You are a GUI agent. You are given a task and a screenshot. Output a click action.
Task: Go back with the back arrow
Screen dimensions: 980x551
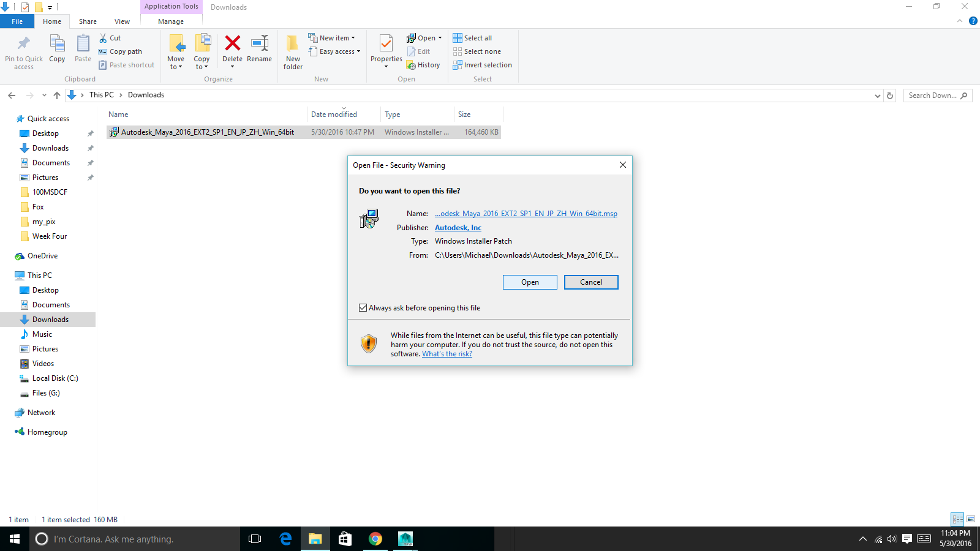click(12, 95)
